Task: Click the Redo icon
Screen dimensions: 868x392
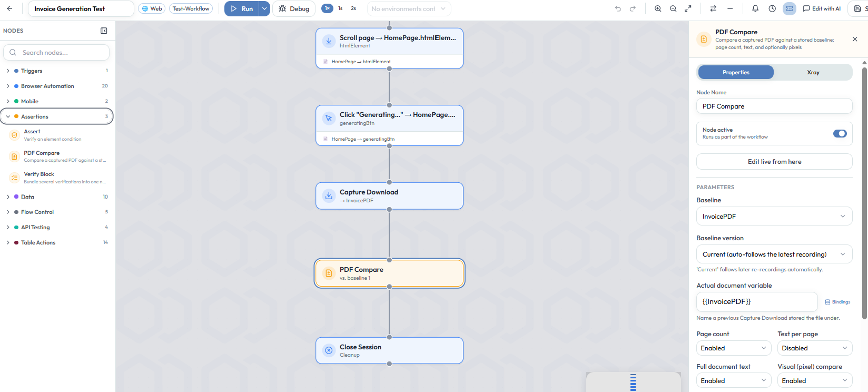Action: tap(633, 8)
